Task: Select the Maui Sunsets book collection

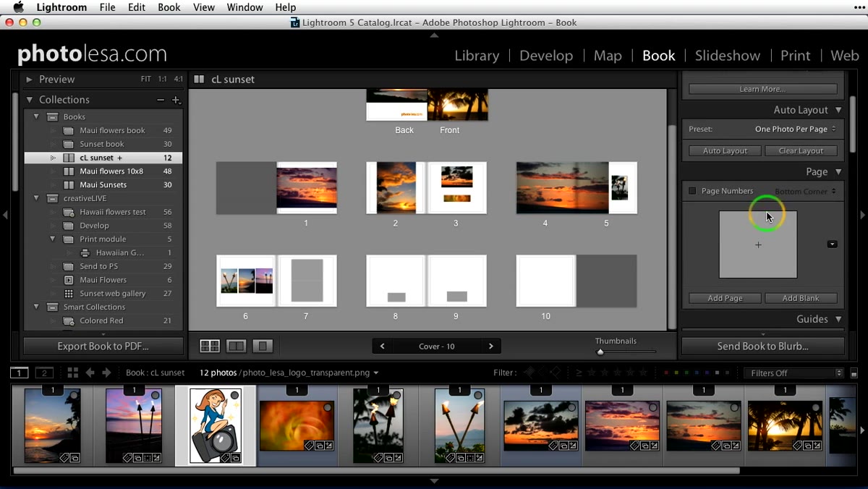Action: click(x=103, y=184)
